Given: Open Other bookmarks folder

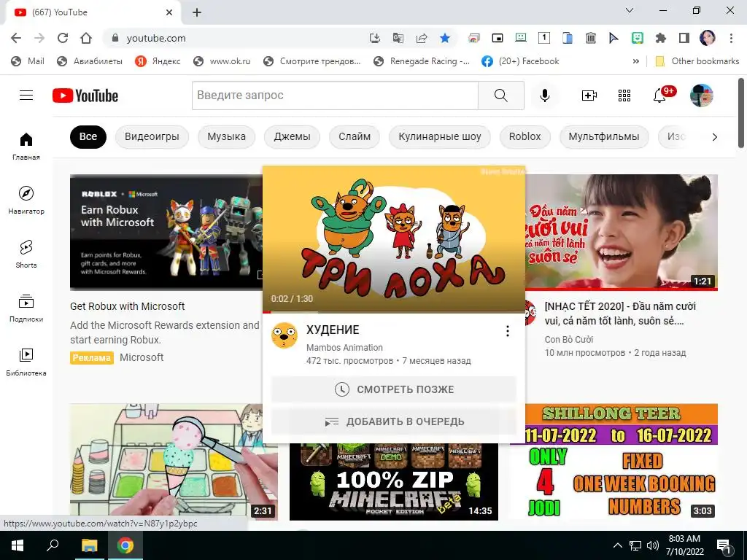Looking at the screenshot, I should coord(697,61).
